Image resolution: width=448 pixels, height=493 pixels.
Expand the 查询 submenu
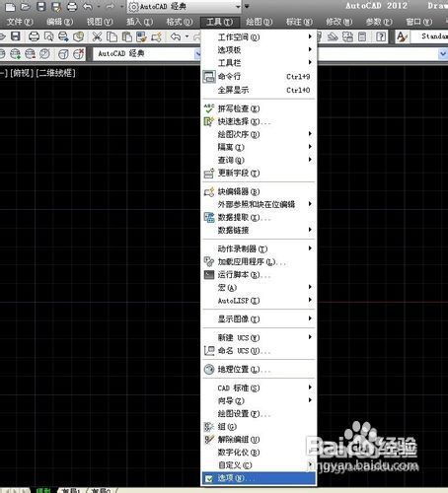tap(259, 160)
